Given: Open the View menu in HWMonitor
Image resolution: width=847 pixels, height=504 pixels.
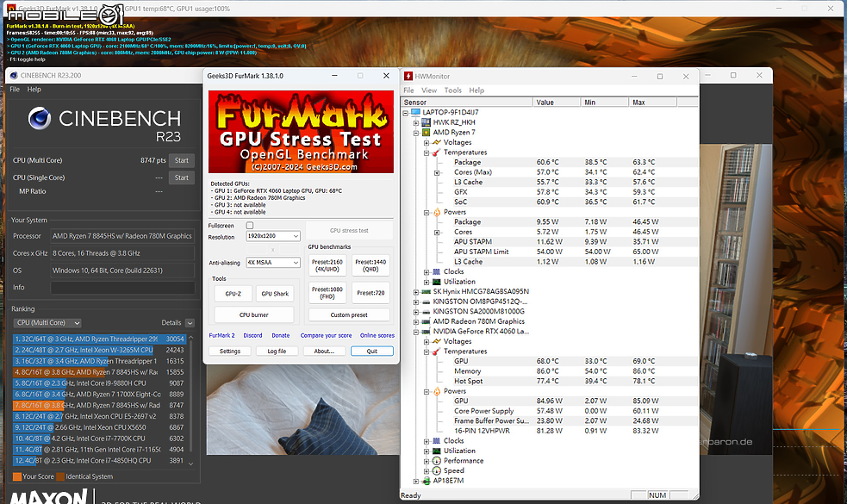Looking at the screenshot, I should [429, 90].
